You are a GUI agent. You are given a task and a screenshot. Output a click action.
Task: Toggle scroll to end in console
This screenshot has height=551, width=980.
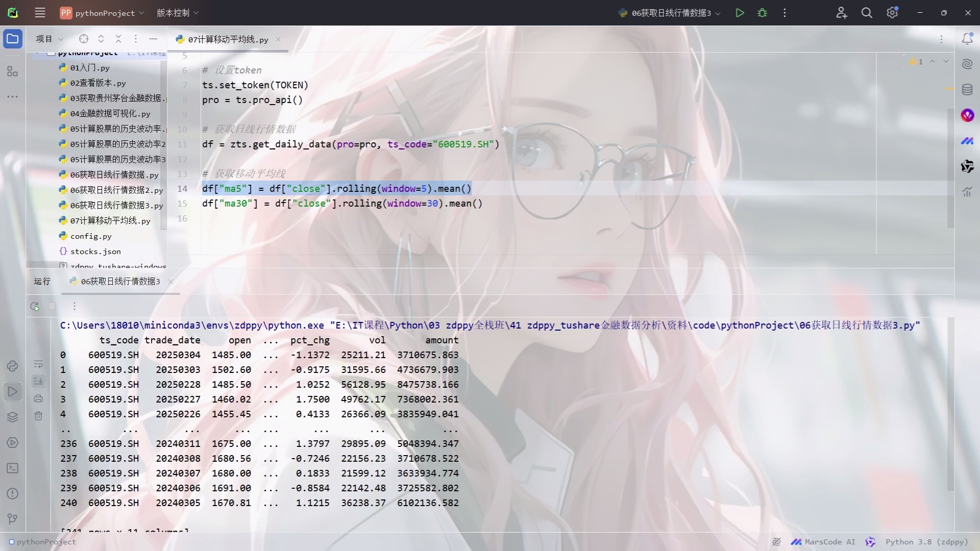(38, 381)
